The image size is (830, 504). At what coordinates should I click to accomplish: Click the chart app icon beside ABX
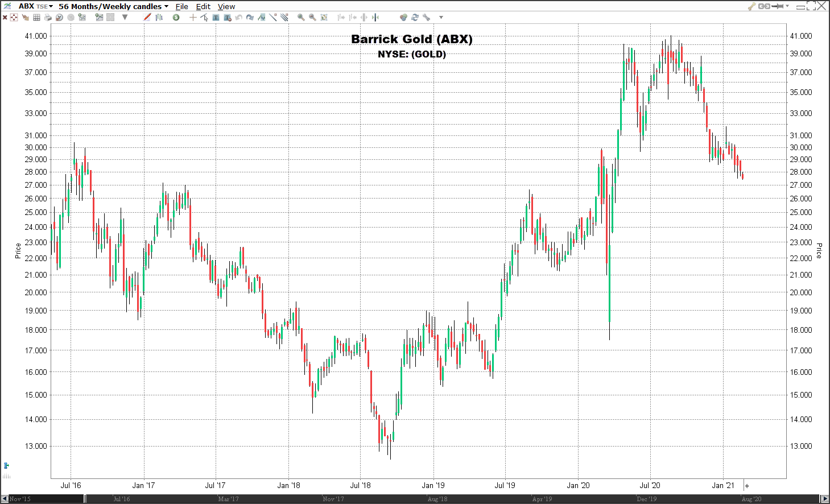point(7,6)
